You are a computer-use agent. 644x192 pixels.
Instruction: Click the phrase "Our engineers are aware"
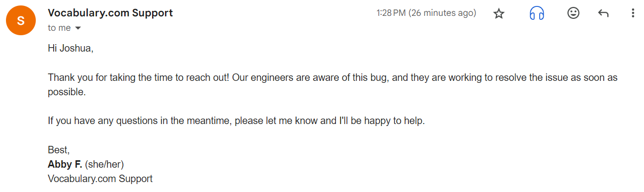click(x=280, y=78)
